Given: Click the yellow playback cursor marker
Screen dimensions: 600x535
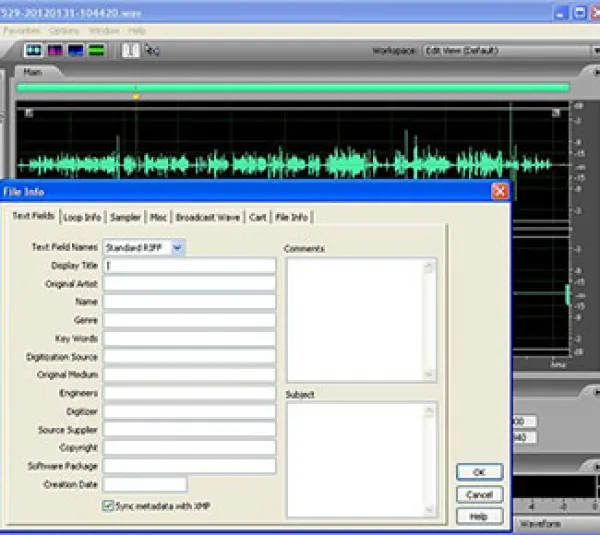Looking at the screenshot, I should tap(136, 97).
